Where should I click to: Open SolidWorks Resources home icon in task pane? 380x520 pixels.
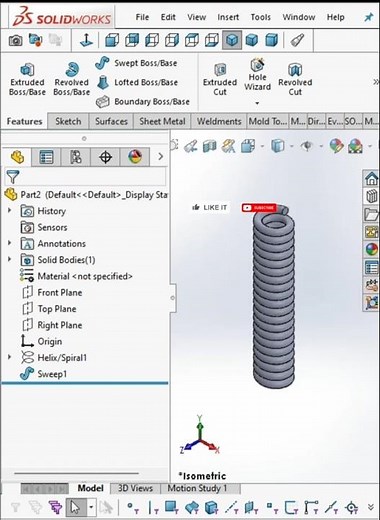coord(371,179)
